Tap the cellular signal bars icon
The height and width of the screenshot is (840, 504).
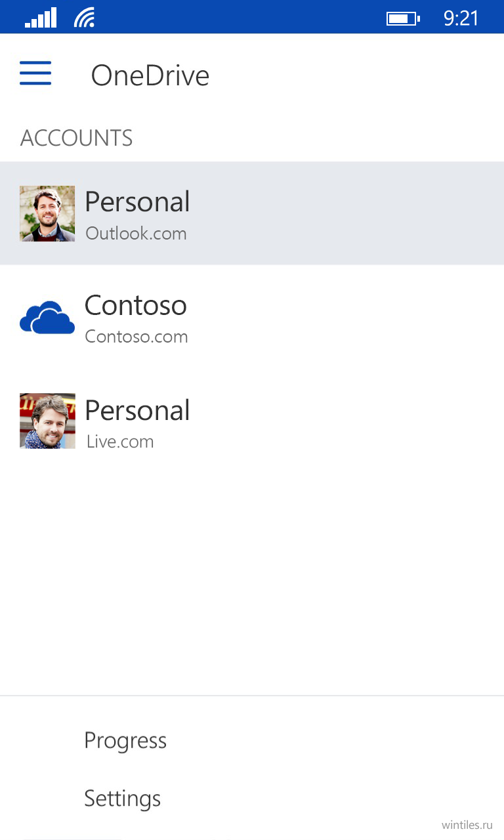pyautogui.click(x=41, y=18)
